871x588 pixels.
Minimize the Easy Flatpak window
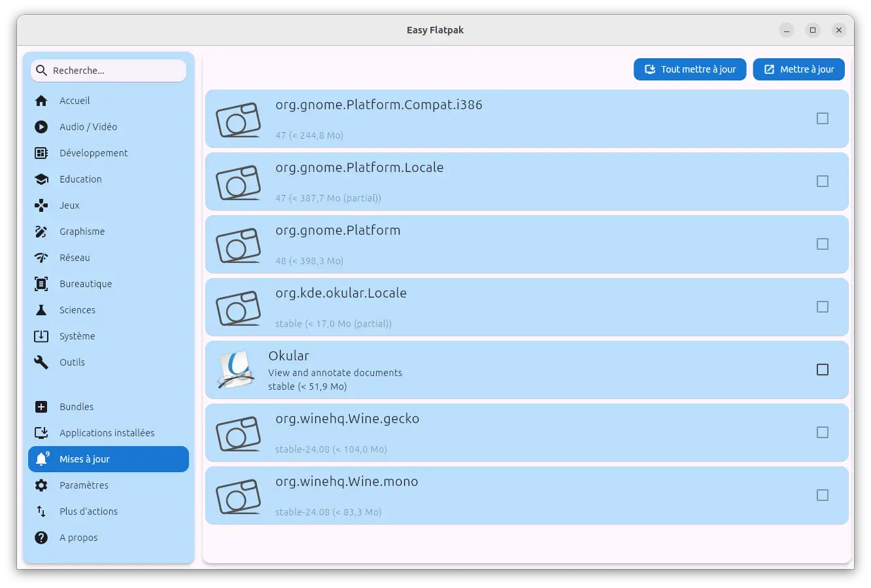787,30
